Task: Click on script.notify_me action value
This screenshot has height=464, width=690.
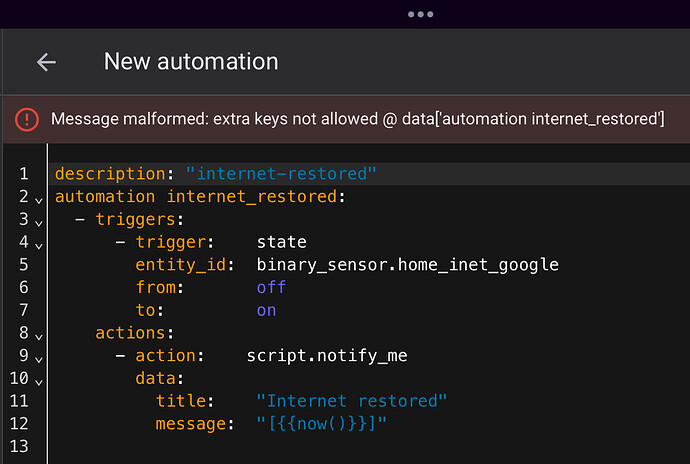Action: tap(327, 356)
